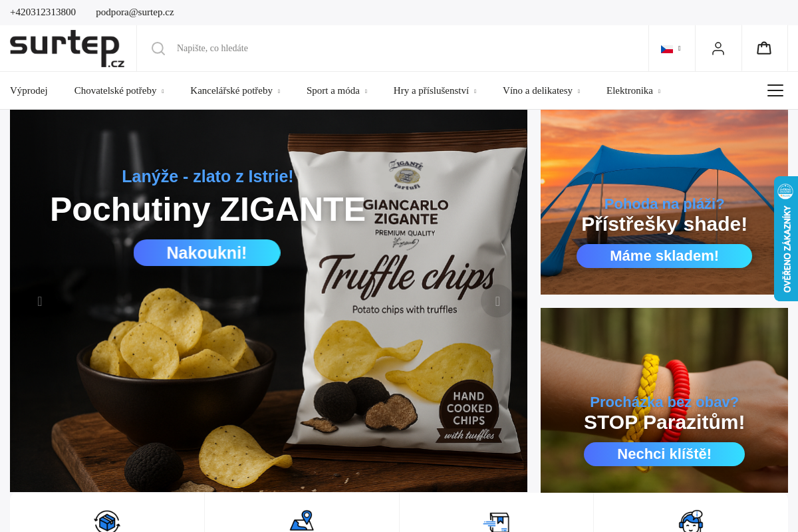Click the map location pin icon
Screen dimensions: 798x532
pyautogui.click(x=302, y=521)
